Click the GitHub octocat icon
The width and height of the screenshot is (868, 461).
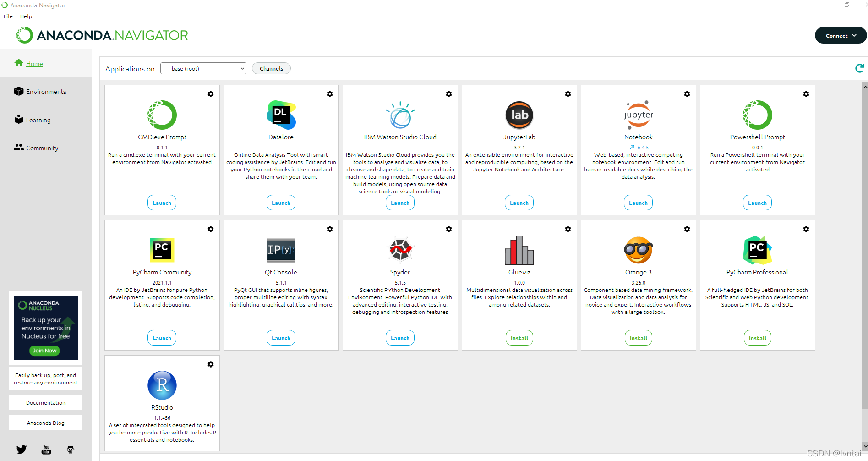pos(70,450)
